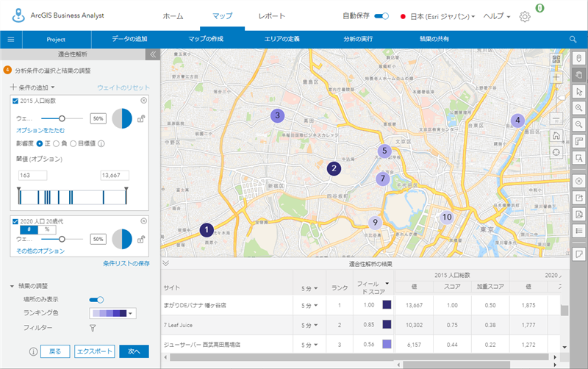Screen dimensions: 588x369
Task: Click the エクスポート button
Action: pyautogui.click(x=94, y=351)
